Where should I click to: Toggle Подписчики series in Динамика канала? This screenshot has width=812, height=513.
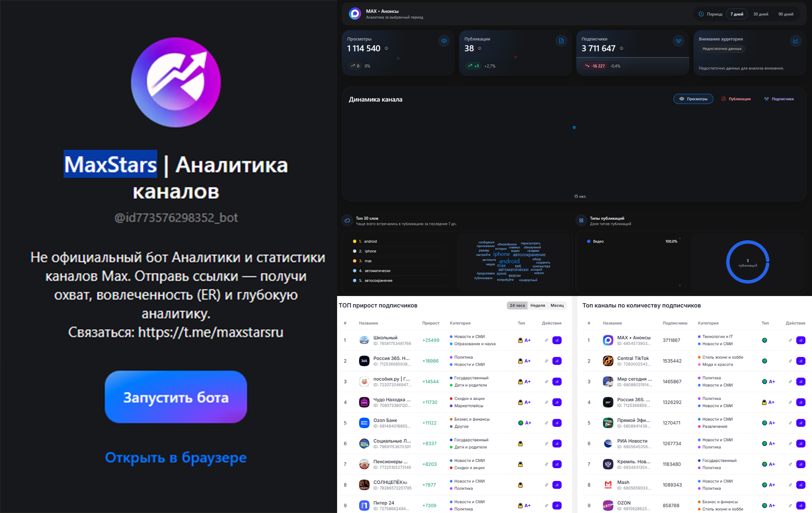click(x=779, y=99)
